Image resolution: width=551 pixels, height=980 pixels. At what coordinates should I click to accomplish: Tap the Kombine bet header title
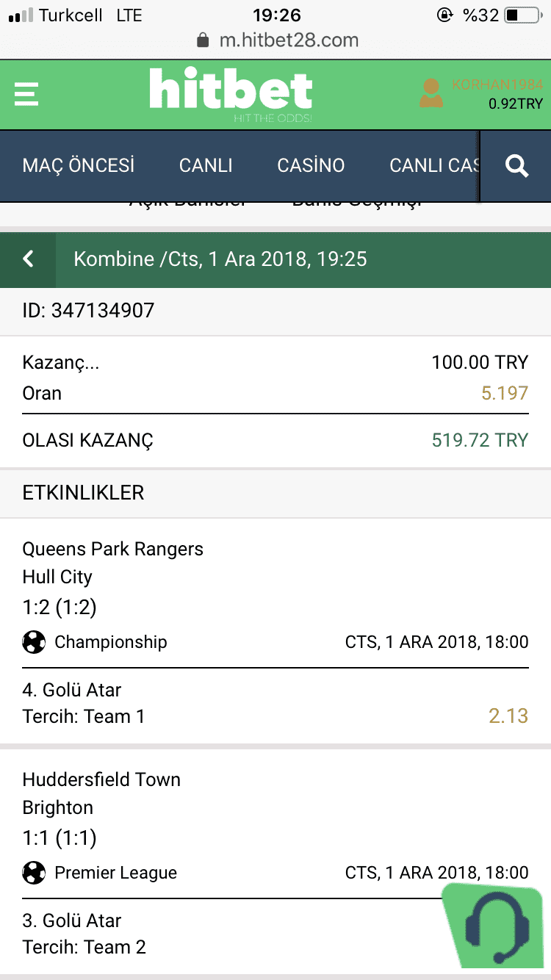pyautogui.click(x=220, y=259)
